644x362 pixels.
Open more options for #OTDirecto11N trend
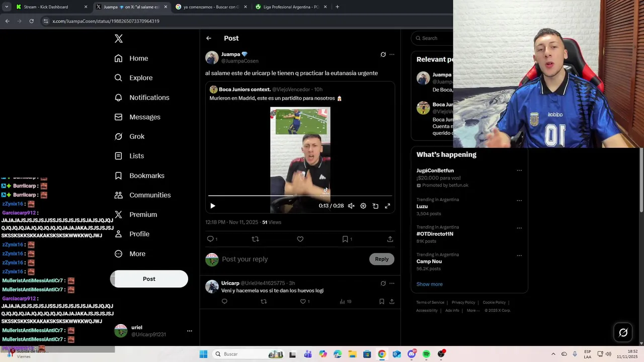click(x=519, y=228)
